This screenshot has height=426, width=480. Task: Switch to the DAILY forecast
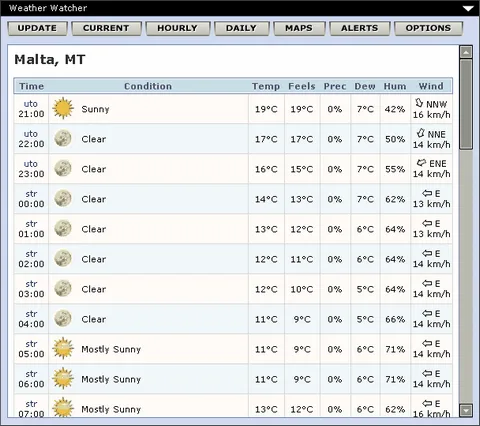pyautogui.click(x=241, y=28)
